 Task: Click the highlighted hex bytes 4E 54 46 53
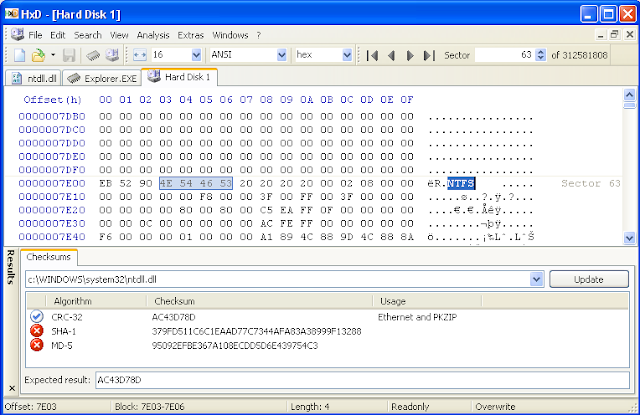[x=196, y=184]
